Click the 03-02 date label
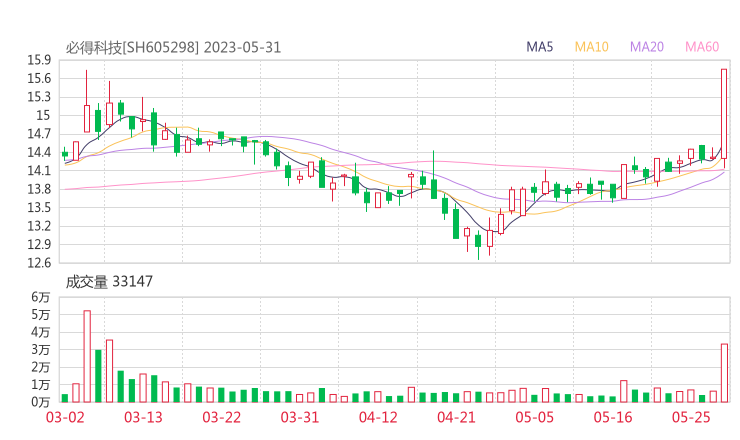Image resolution: width=740 pixels, height=440 pixels. pyautogui.click(x=65, y=417)
